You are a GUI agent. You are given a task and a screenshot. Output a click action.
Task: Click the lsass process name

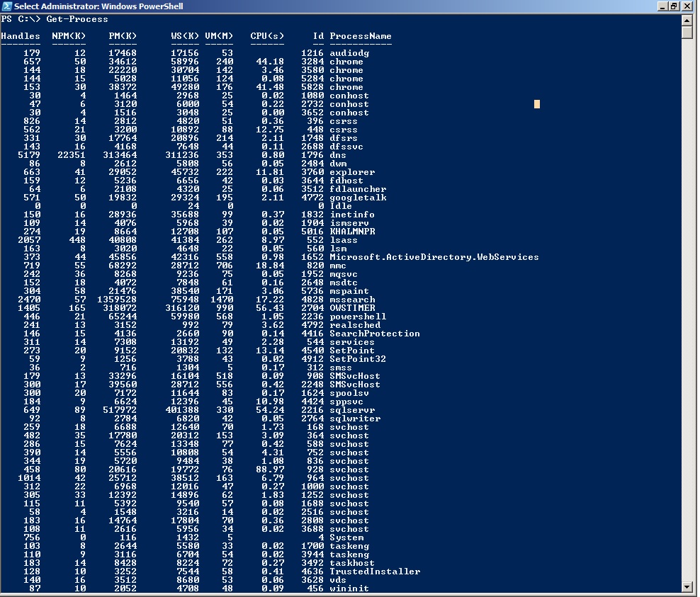pos(344,240)
